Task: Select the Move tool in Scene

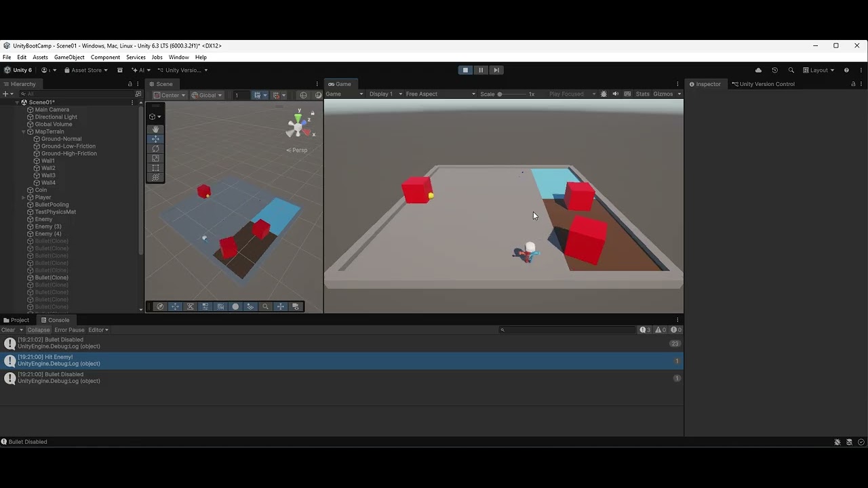Action: click(155, 138)
